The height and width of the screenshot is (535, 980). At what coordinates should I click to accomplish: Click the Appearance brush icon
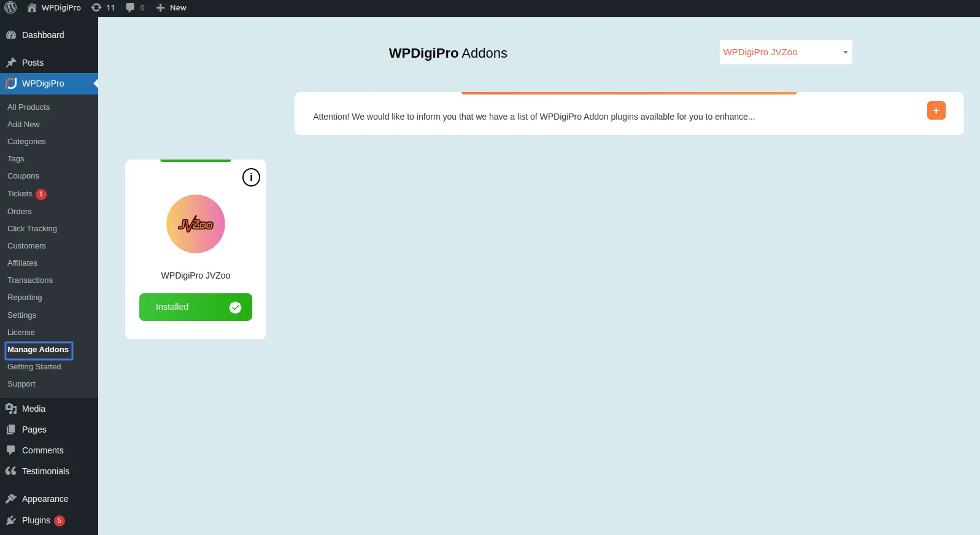(11, 499)
